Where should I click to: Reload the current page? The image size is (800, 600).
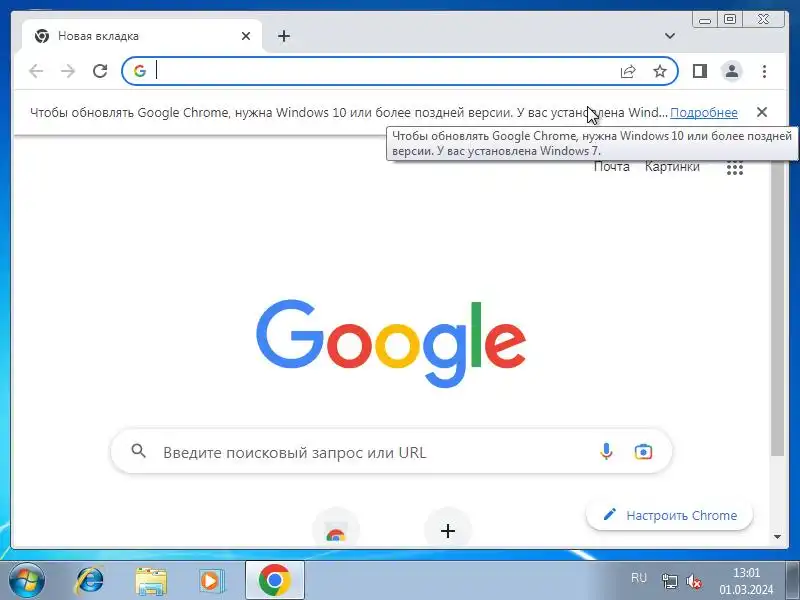(x=100, y=71)
